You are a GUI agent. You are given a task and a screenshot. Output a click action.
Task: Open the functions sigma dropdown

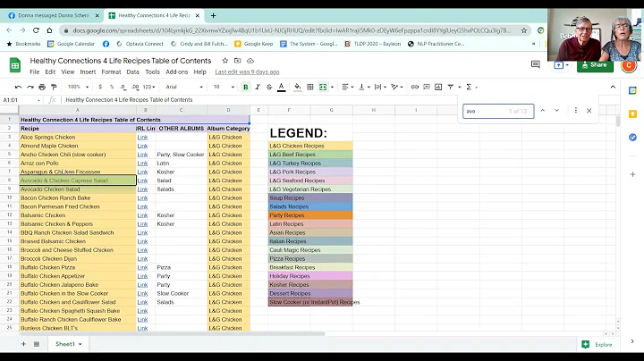(471, 87)
